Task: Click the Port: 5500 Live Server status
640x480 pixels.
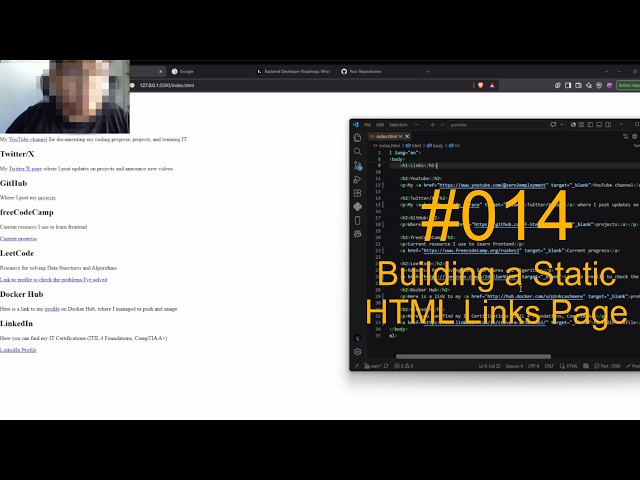Action: pyautogui.click(x=607, y=366)
